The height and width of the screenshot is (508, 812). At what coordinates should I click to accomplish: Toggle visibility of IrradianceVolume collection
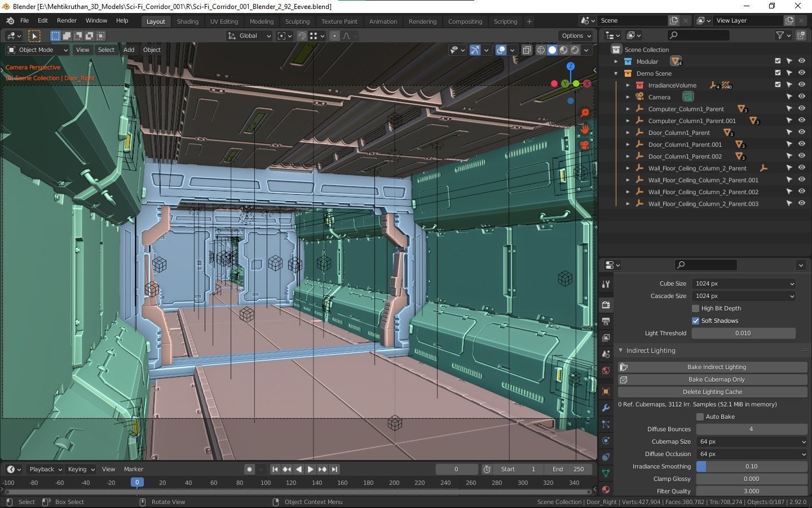pyautogui.click(x=801, y=85)
